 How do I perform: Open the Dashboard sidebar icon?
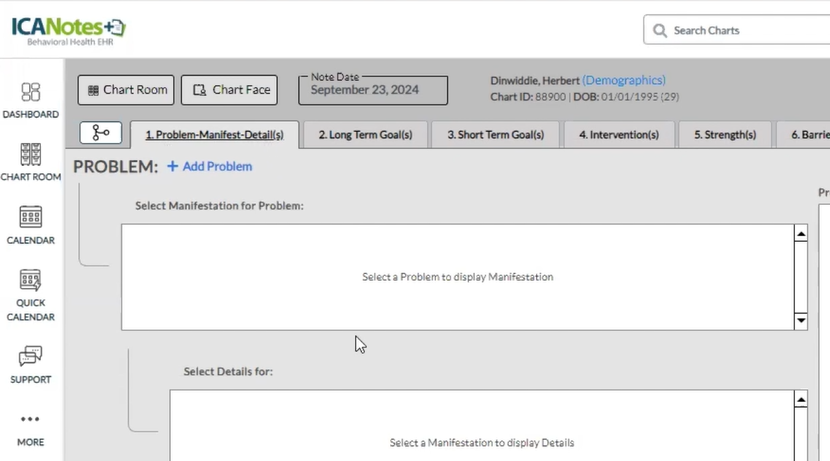(x=31, y=93)
